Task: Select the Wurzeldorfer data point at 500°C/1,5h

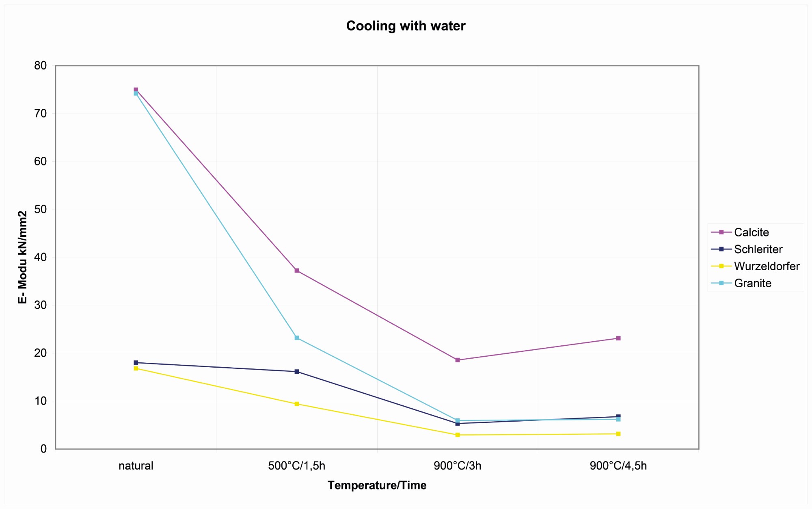Action: [x=297, y=404]
